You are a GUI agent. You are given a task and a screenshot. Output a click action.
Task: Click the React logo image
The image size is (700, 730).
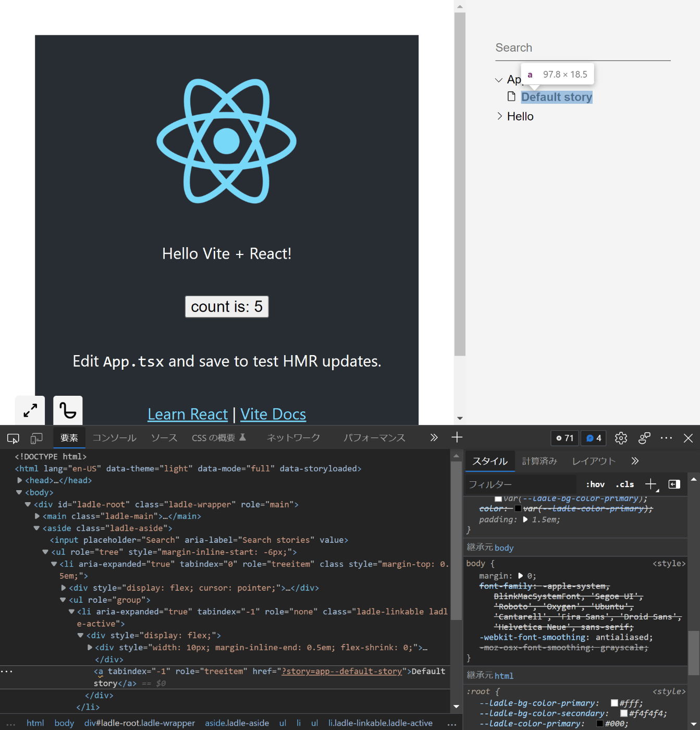click(x=227, y=141)
